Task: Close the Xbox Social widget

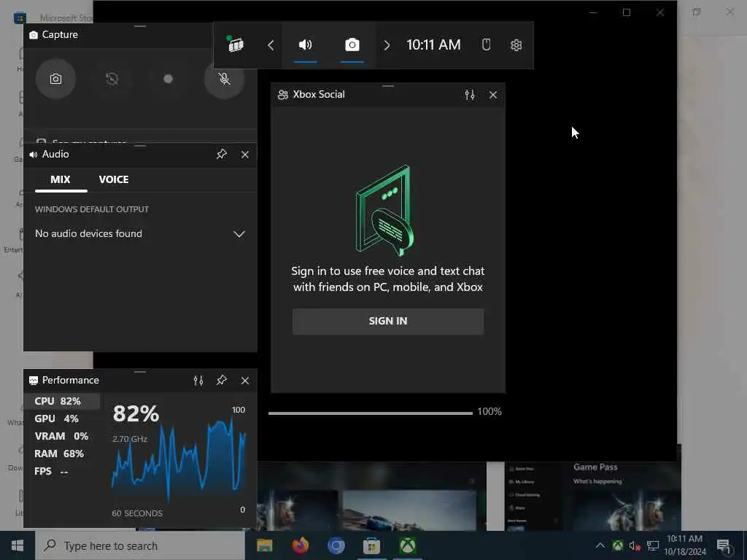Action: pos(493,95)
